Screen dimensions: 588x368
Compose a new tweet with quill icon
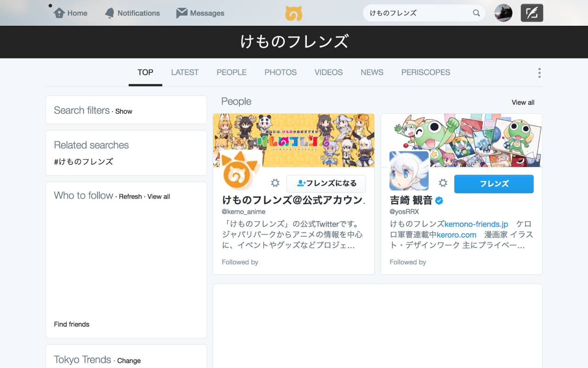click(532, 13)
